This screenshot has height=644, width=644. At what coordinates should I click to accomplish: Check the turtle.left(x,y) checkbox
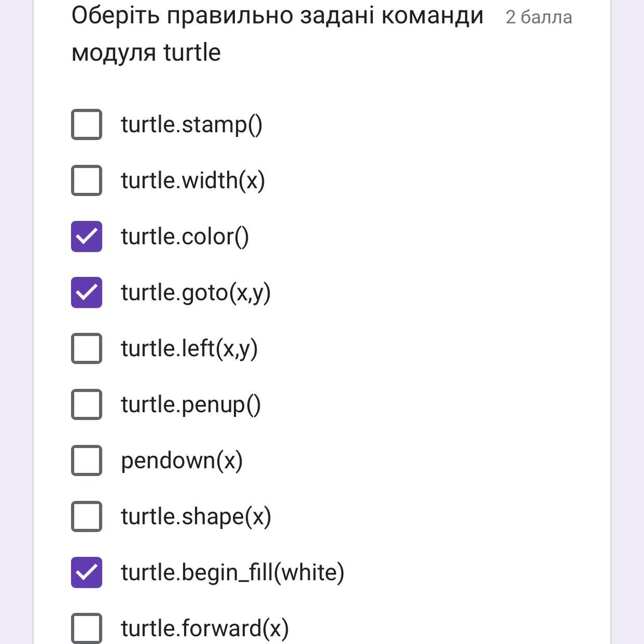pos(86,348)
